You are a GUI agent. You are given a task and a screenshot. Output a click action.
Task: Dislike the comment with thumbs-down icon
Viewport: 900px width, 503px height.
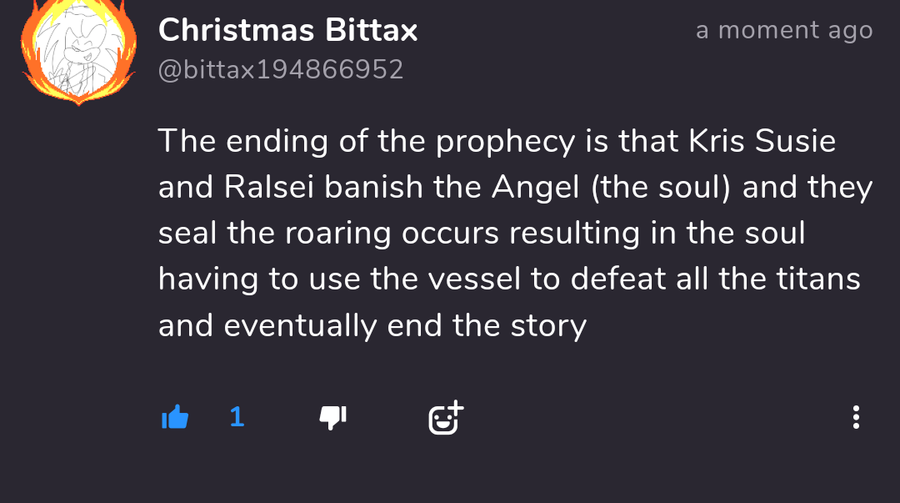(x=332, y=417)
